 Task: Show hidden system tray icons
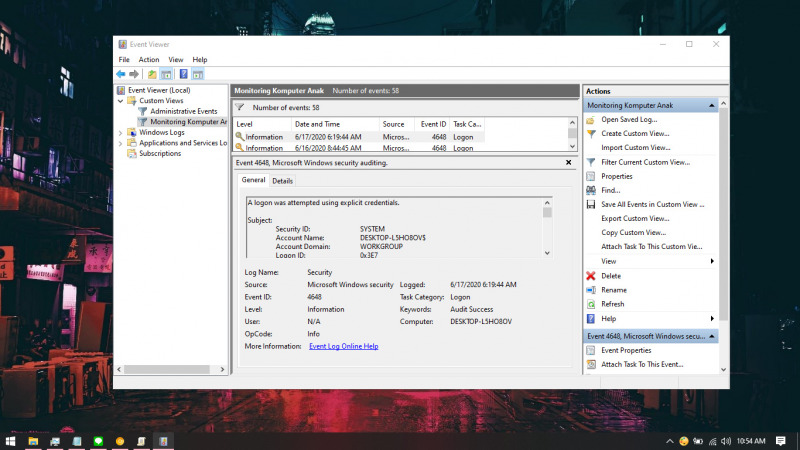coord(669,441)
